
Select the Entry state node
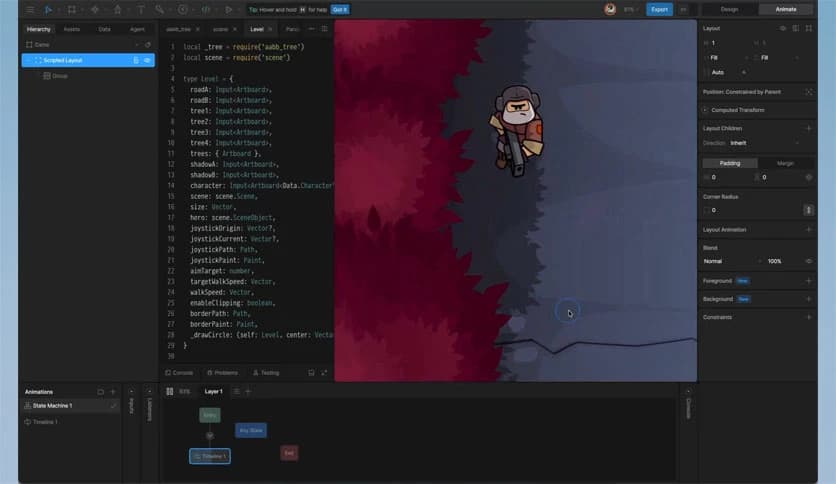tap(210, 415)
